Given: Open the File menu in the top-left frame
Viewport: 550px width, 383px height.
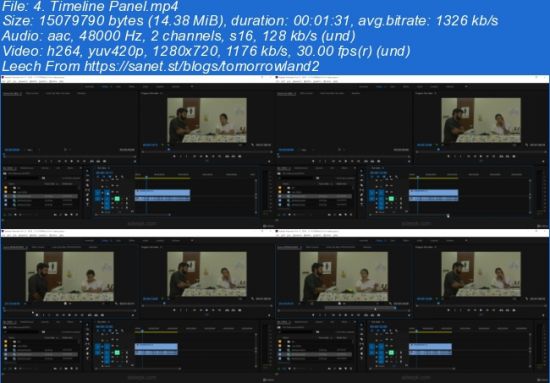Looking at the screenshot, I should click(4, 81).
